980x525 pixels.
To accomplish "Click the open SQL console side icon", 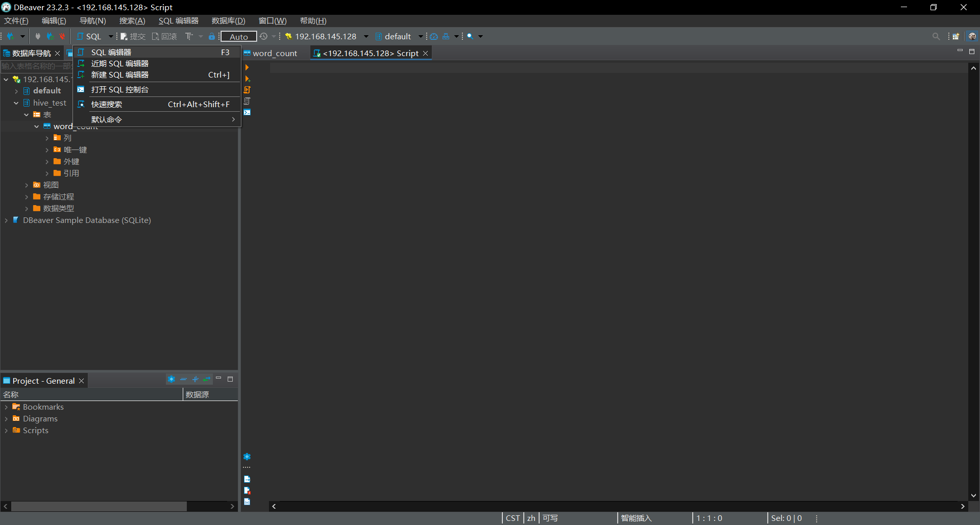I will pyautogui.click(x=247, y=112).
